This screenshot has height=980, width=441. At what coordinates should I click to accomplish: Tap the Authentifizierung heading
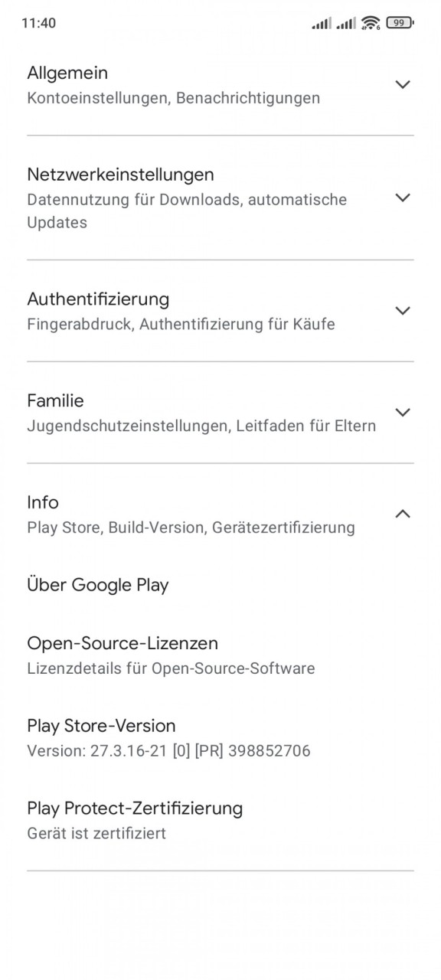[x=98, y=299]
